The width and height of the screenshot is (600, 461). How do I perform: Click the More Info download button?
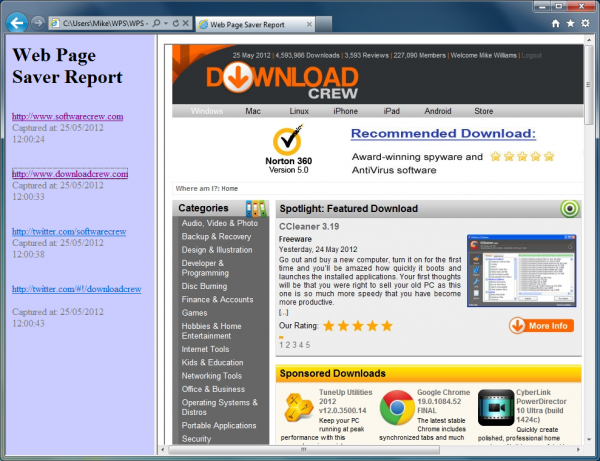[541, 326]
